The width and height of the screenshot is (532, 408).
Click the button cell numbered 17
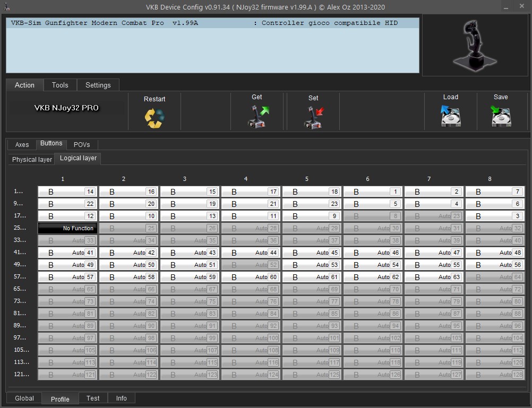pos(251,192)
